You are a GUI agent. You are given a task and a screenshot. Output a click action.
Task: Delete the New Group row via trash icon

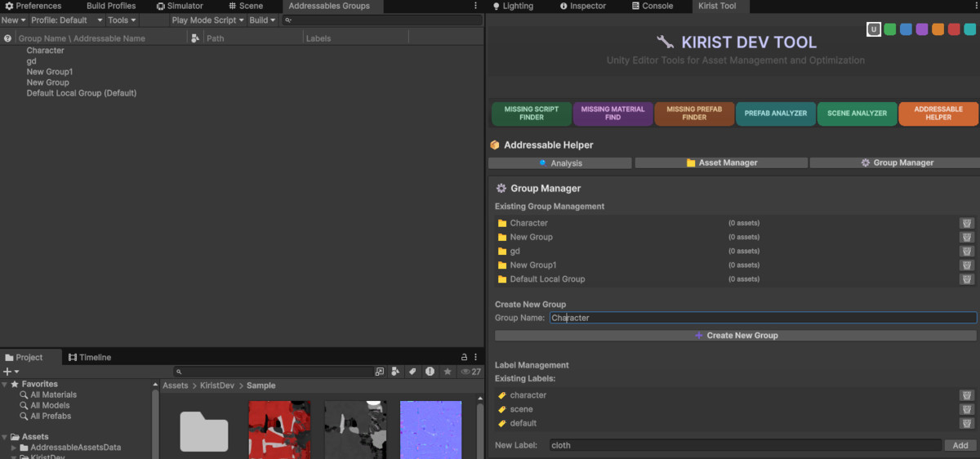pos(967,237)
